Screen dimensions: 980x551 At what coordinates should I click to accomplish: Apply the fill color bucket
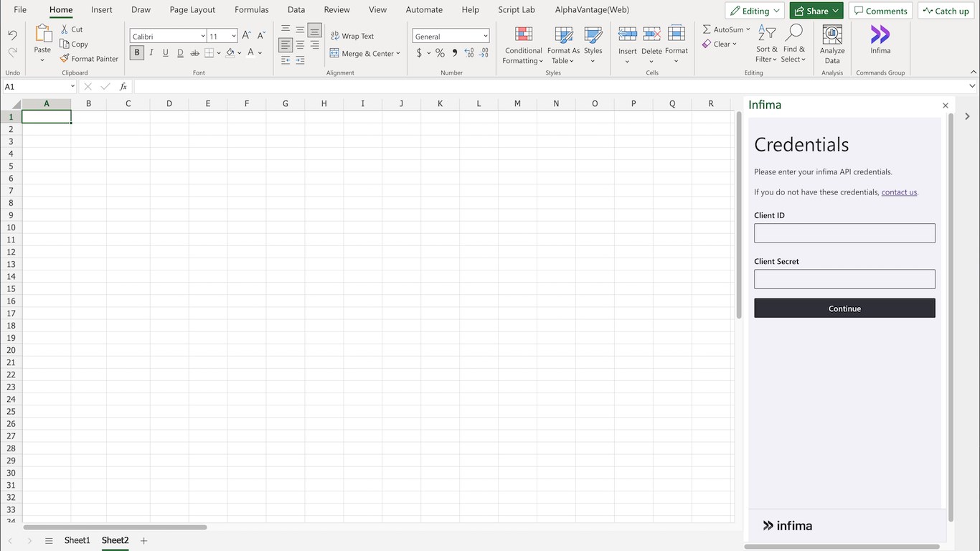(230, 53)
